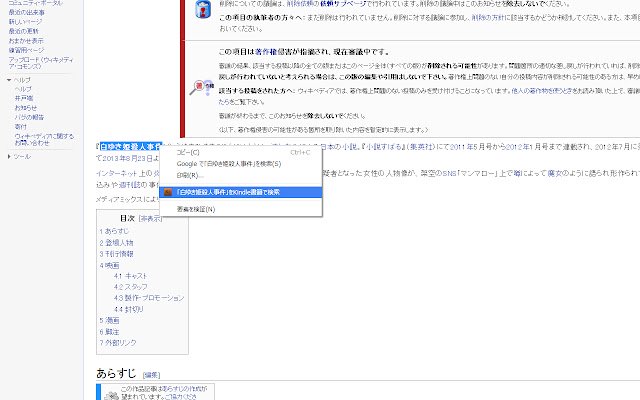Click the あらすじ section heading

pos(116,373)
